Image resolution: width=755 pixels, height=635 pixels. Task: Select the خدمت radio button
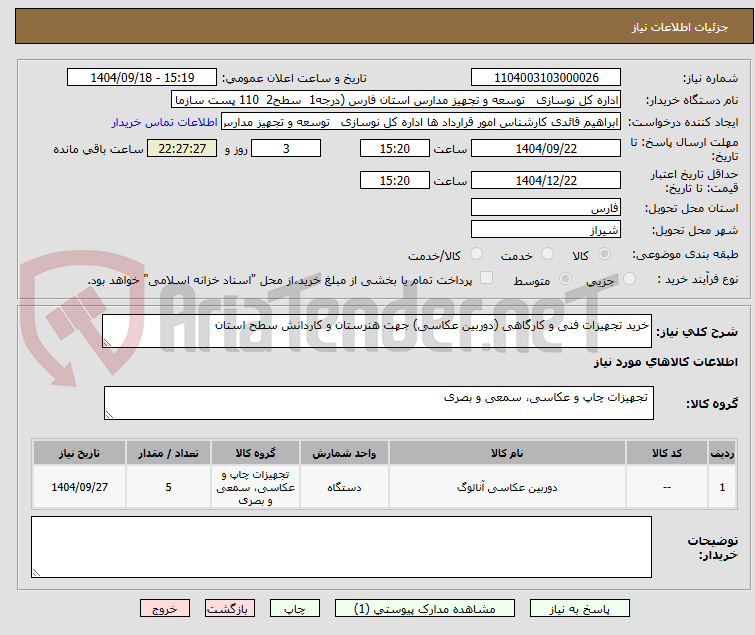click(547, 254)
